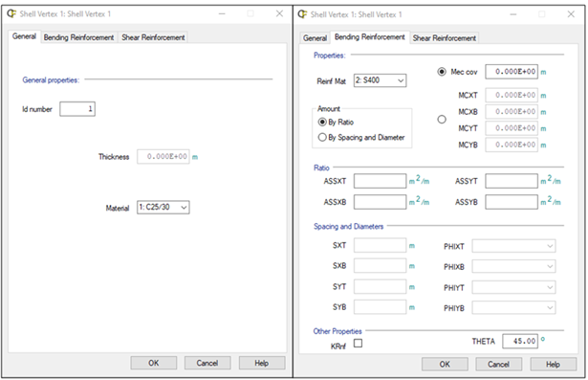The height and width of the screenshot is (380, 588).
Task: Switch to General tab in left window
Action: tap(24, 36)
